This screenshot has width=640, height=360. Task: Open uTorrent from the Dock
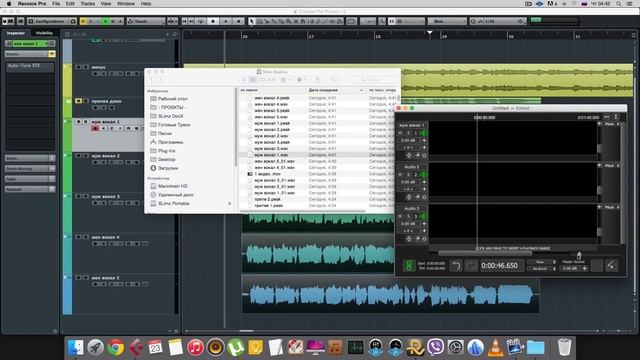click(236, 347)
